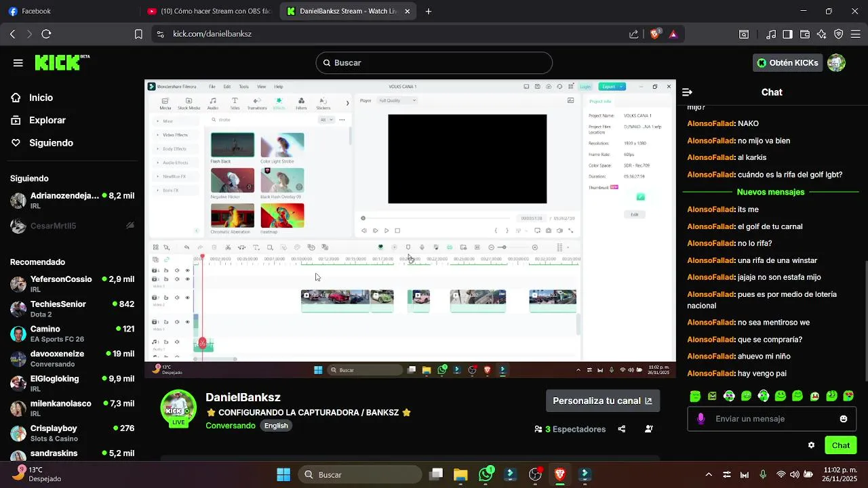
Task: Expand NewBlue FX category in Filmora
Action: pos(176,176)
